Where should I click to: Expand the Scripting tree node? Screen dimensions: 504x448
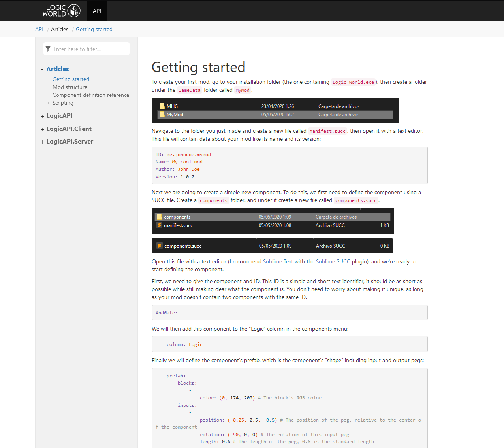point(49,103)
